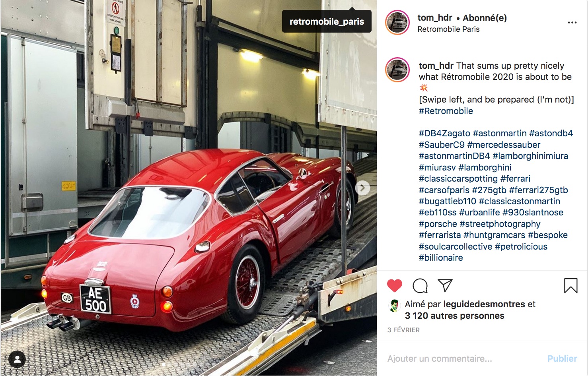Toggle the Abonné(e) following status
Image resolution: width=588 pixels, height=376 pixels.
coord(485,18)
